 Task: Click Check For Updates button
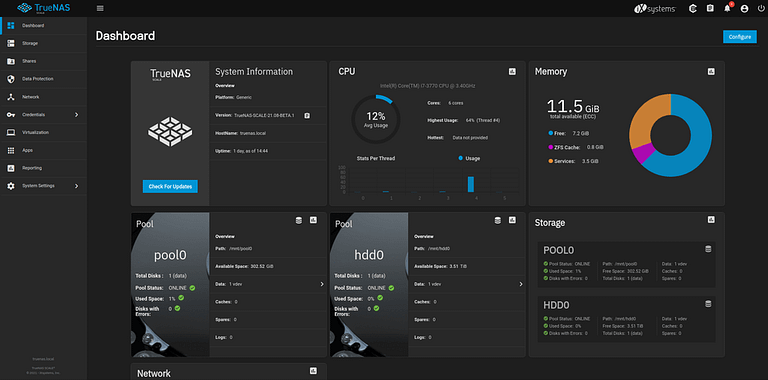(170, 187)
